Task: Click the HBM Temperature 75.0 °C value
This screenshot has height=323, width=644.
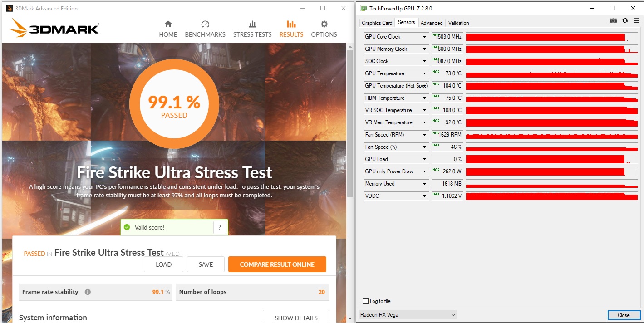Action: 447,98
